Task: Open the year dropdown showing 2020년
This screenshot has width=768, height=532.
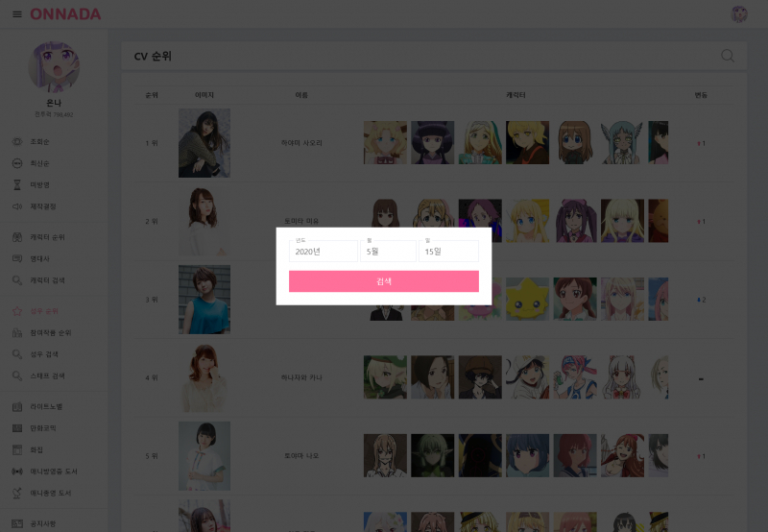Action: (x=323, y=251)
